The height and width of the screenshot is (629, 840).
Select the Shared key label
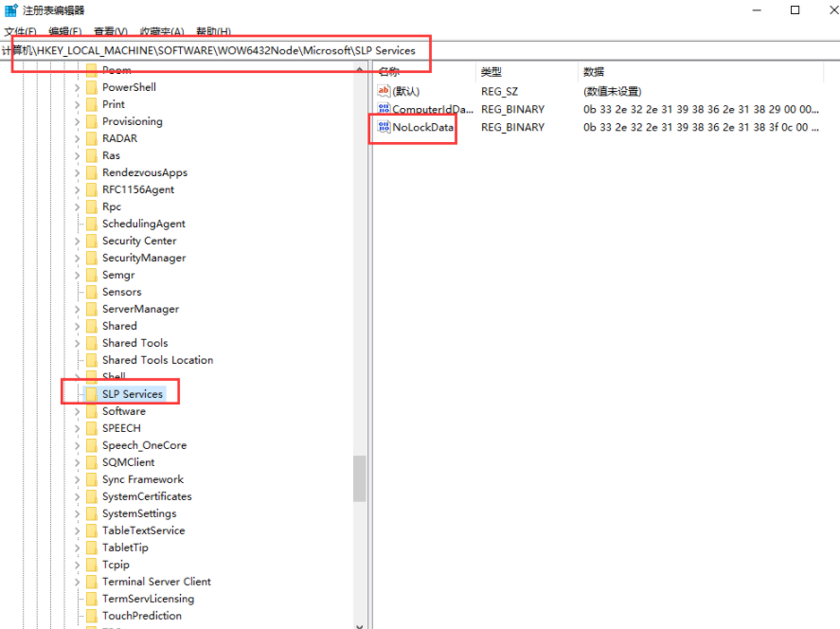(x=119, y=326)
